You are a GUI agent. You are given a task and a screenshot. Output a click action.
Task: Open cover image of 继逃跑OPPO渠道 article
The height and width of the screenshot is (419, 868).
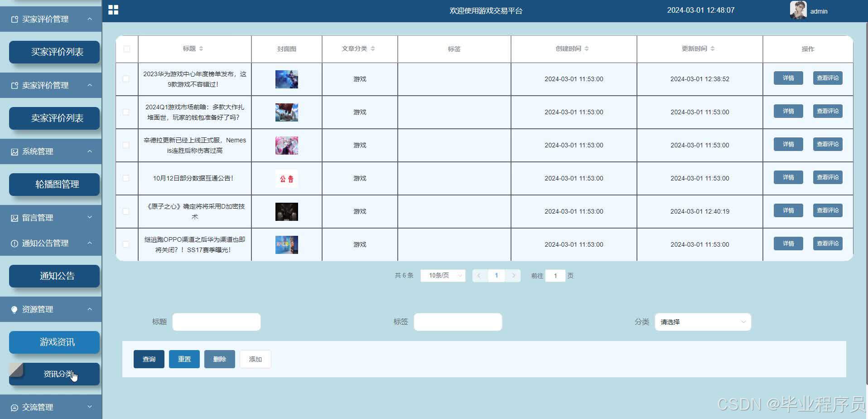pos(287,245)
